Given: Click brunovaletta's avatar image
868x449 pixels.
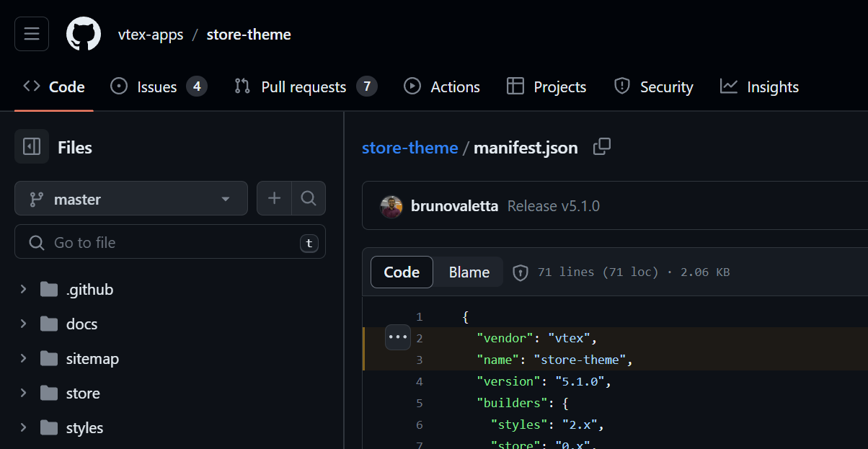Looking at the screenshot, I should (x=391, y=206).
